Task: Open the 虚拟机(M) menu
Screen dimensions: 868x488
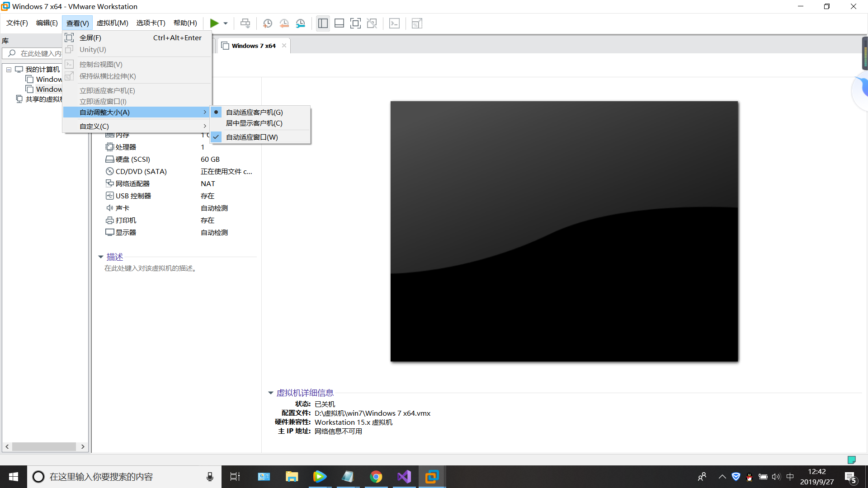Action: [x=112, y=23]
